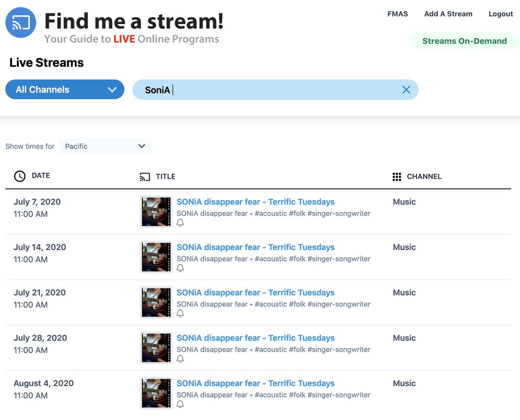520x420 pixels.
Task: Click the Chromecast logo in the site header
Action: 20,22
